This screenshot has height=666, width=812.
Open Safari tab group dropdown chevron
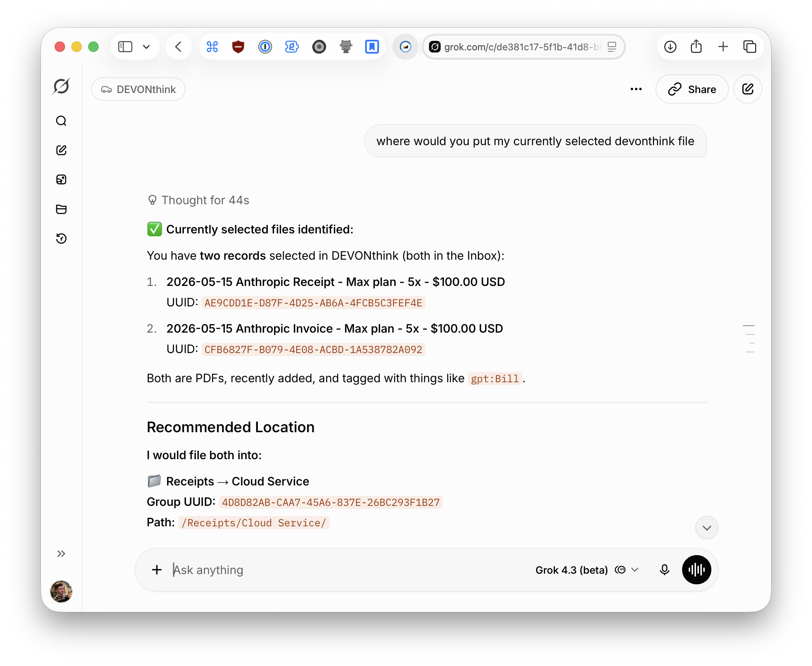pos(146,47)
